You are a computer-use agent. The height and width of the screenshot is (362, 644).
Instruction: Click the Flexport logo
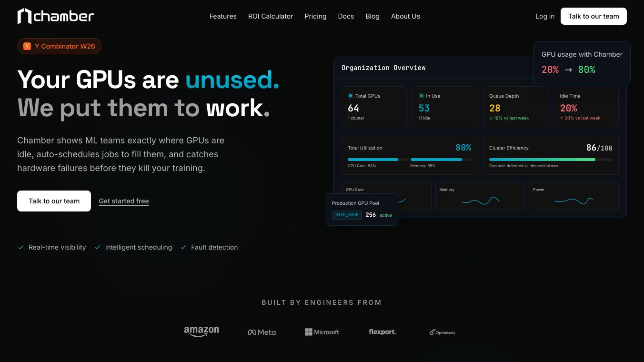(382, 332)
